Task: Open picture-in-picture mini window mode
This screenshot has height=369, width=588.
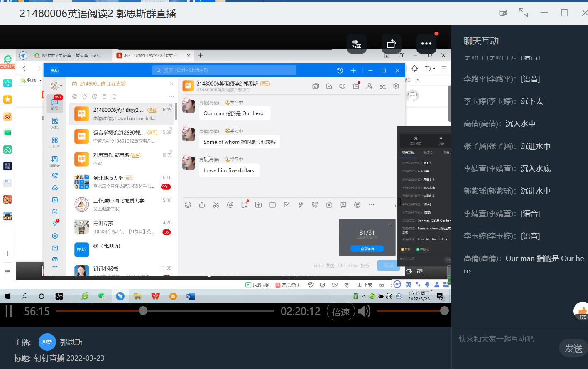Action: pyautogui.click(x=503, y=13)
